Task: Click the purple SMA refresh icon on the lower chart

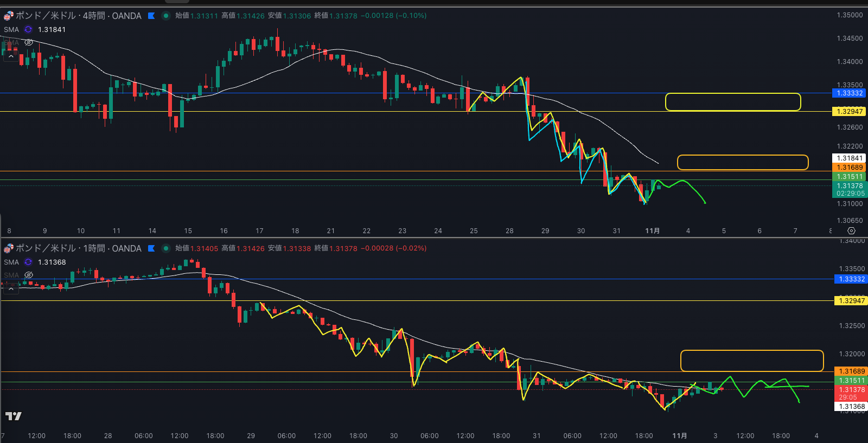Action: point(28,262)
